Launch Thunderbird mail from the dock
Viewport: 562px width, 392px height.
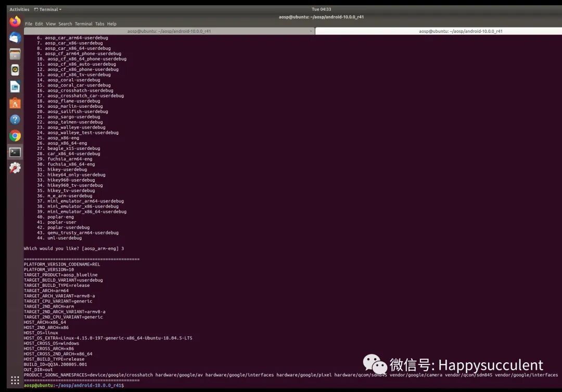tap(15, 37)
